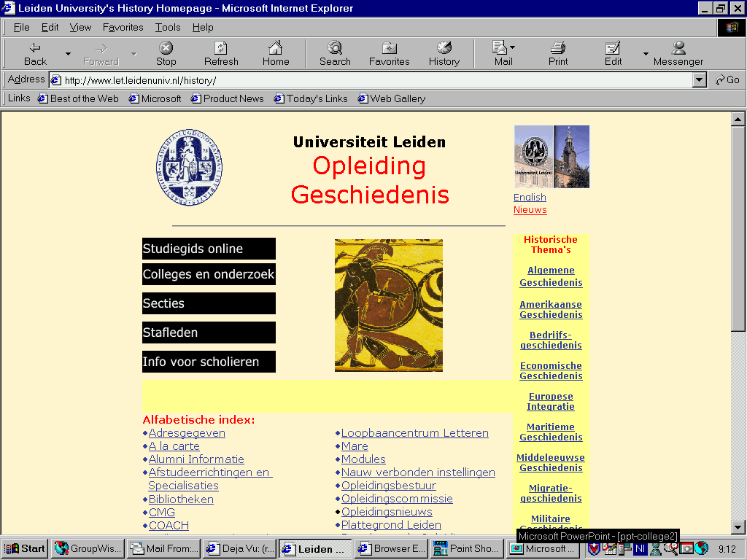Open the Address bar dropdown list

699,80
